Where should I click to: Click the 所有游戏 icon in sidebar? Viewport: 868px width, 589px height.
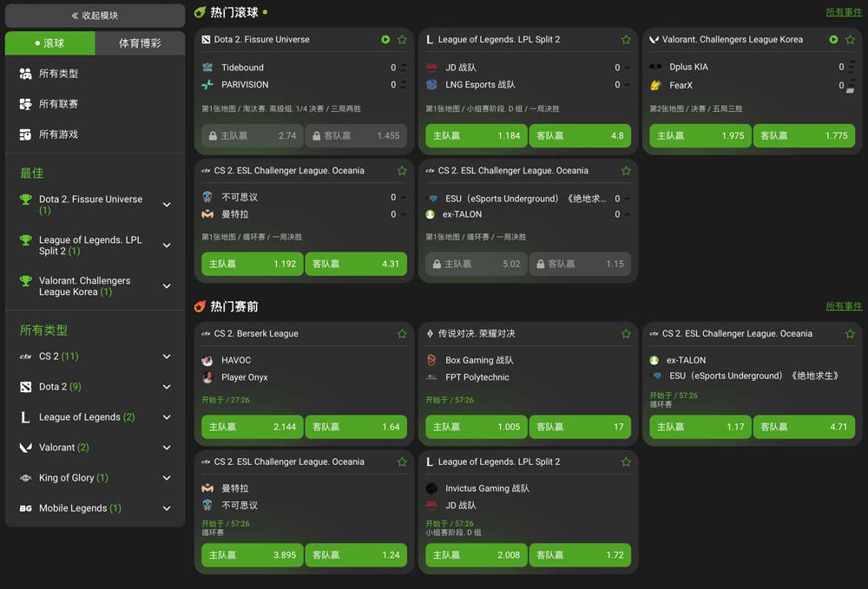pos(25,134)
